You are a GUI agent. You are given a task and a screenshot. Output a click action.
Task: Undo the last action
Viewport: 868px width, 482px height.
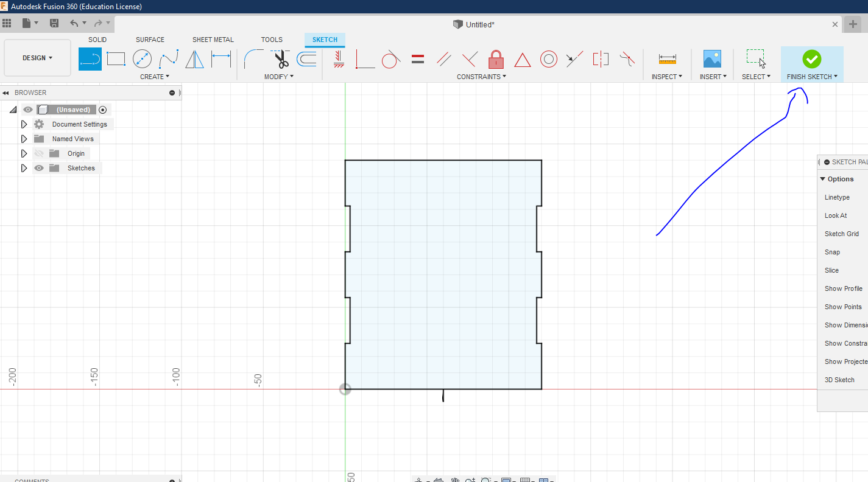74,23
